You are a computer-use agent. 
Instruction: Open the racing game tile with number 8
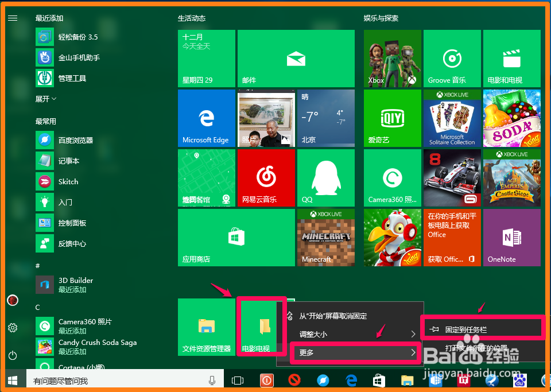tap(452, 178)
